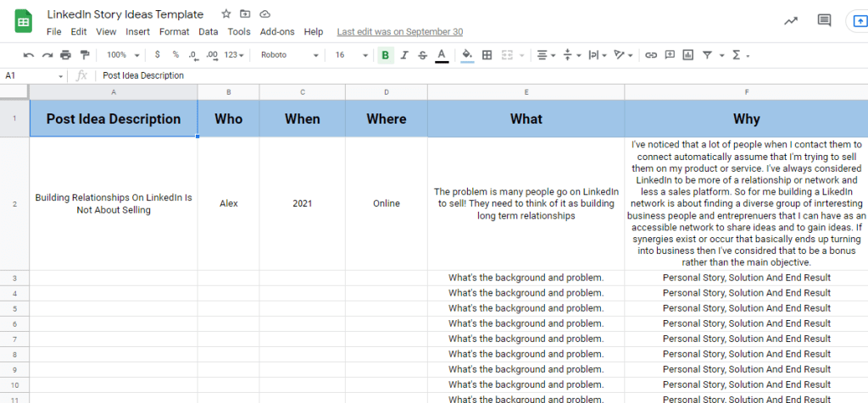868x403 pixels.
Task: Click the document title LinkedIn Story Ideas Template
Action: pyautogui.click(x=125, y=14)
